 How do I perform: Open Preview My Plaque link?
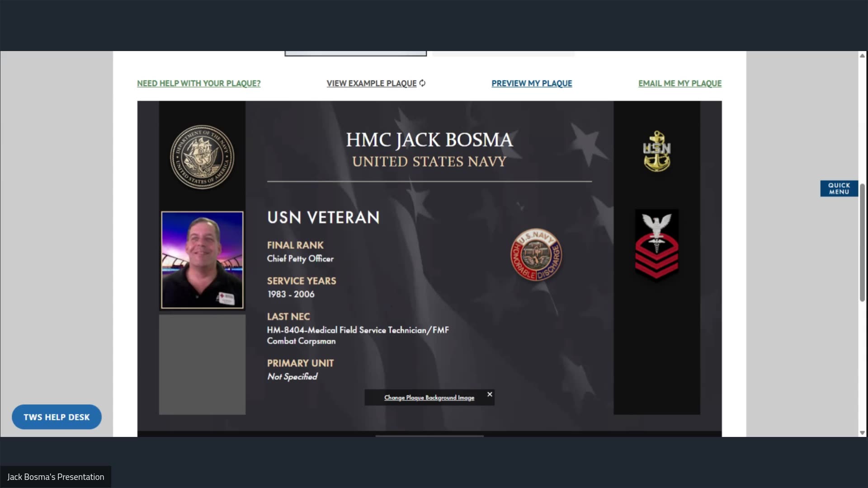(532, 84)
